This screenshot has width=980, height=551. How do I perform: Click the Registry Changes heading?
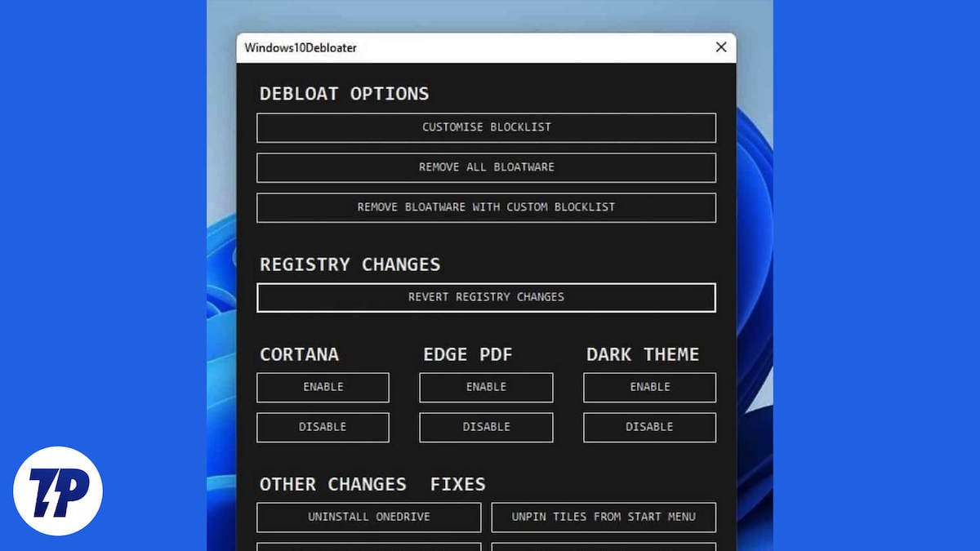click(350, 264)
